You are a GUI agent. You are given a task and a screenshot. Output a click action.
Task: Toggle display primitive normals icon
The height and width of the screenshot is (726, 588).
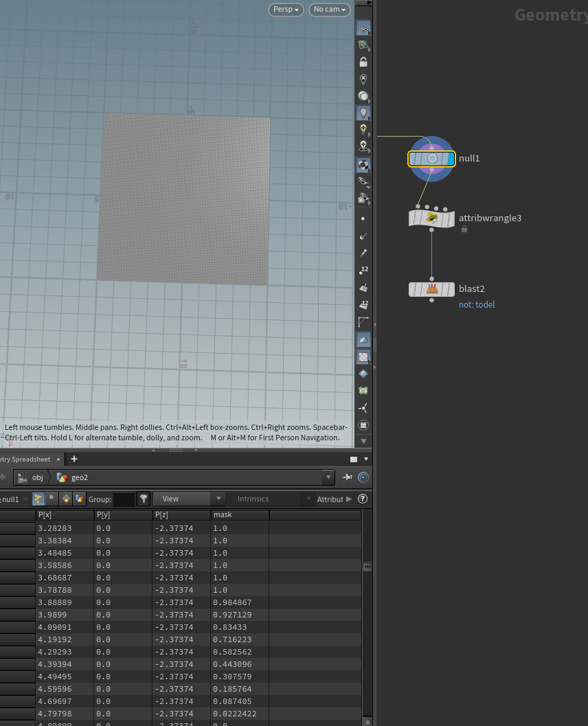[x=363, y=288]
